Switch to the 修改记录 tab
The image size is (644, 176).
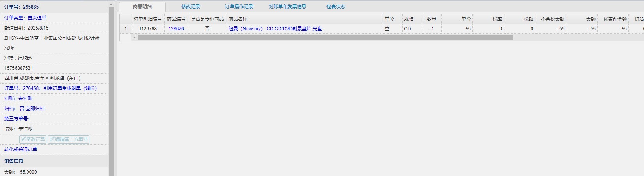click(191, 7)
